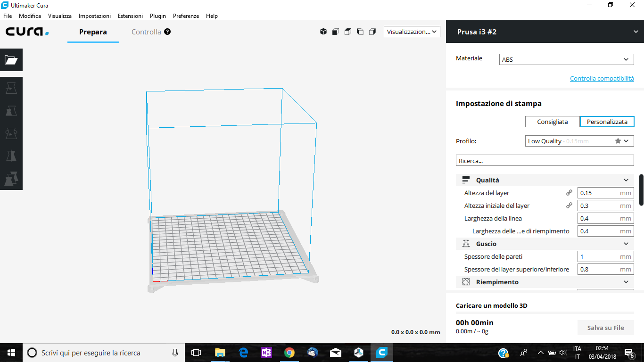Select the Mirror tool in left toolbar
Screen dimensions: 644x362
(x=11, y=156)
